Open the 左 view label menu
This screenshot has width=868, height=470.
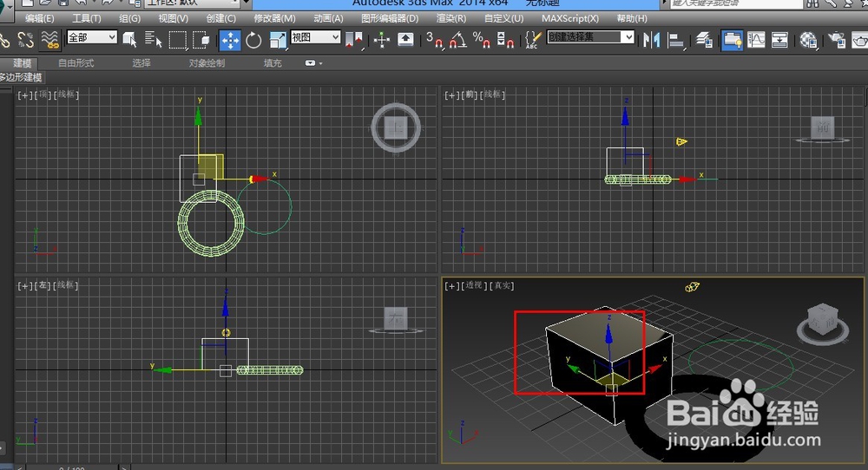(43, 286)
